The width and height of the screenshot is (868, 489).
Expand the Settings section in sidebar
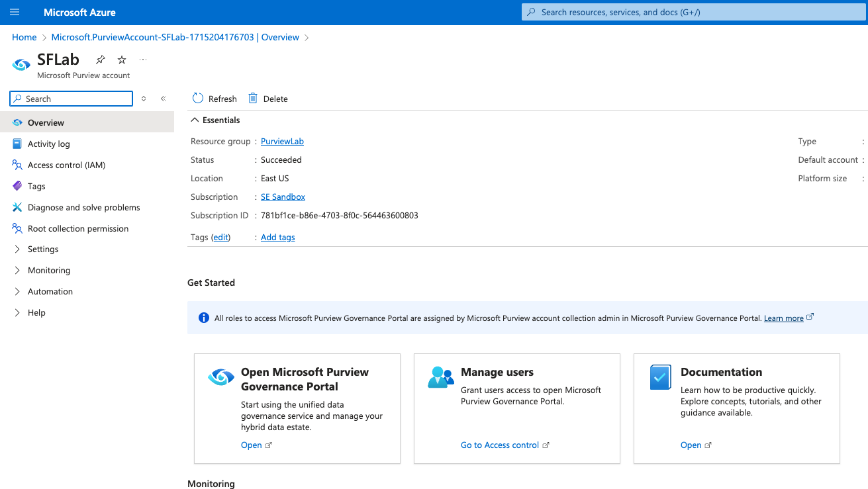click(x=43, y=249)
